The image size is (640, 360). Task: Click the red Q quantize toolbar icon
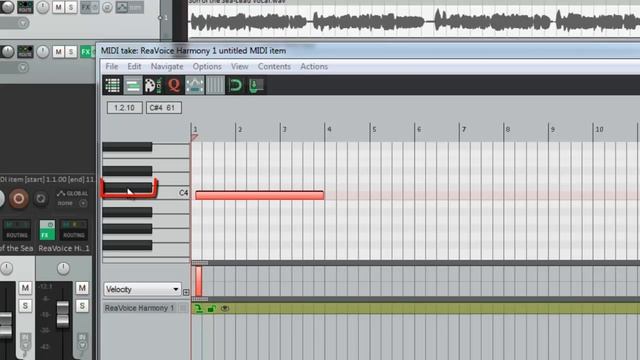[174, 85]
